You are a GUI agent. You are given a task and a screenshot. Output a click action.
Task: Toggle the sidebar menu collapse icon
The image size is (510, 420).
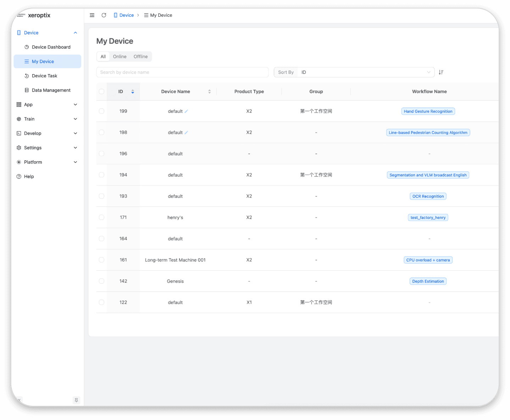pos(92,15)
